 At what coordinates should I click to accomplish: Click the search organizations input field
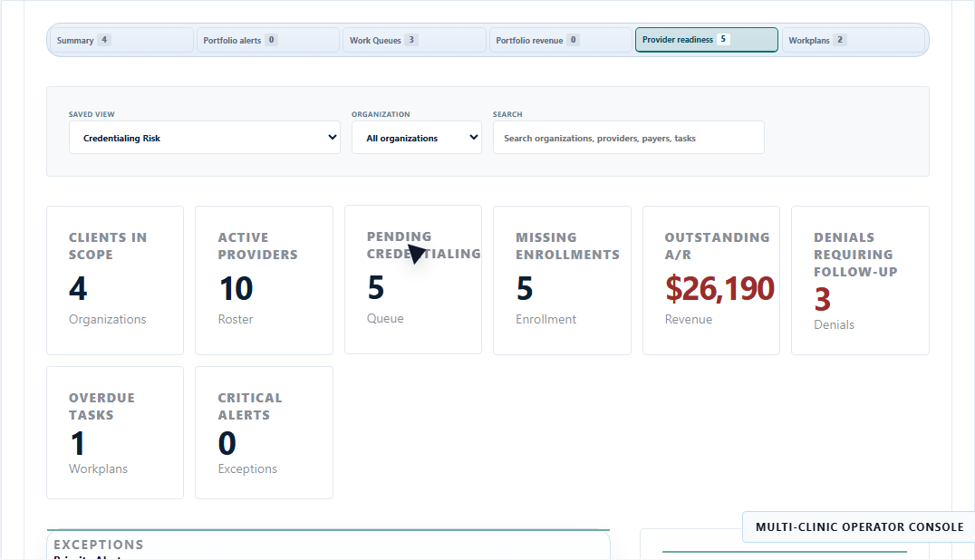629,138
